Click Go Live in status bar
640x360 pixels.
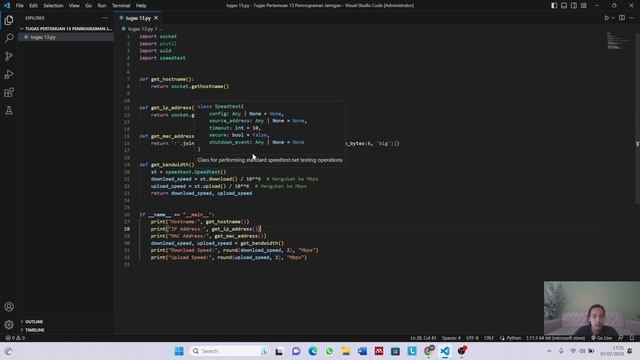602,338
